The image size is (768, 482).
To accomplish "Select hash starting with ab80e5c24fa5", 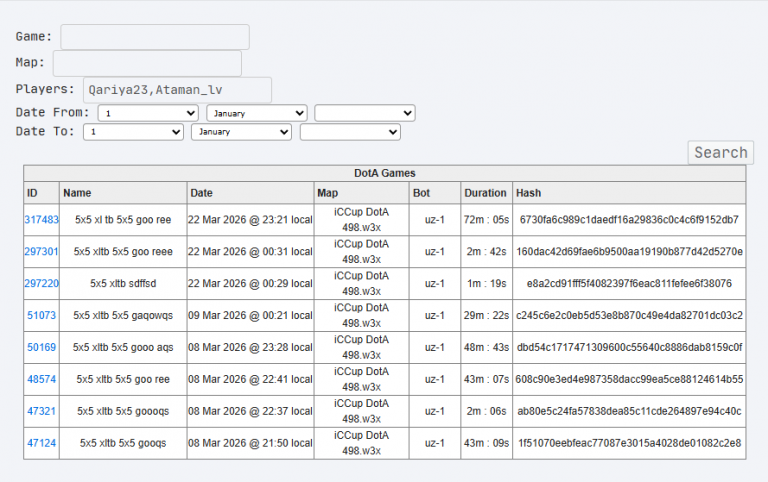I will (629, 411).
